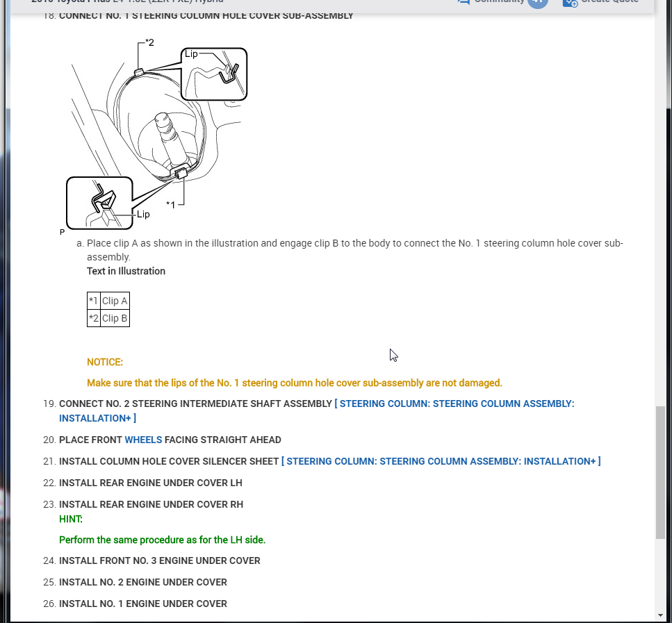Open the WHEELS link in step 20
Screen dimensions: 672x623
coord(143,440)
